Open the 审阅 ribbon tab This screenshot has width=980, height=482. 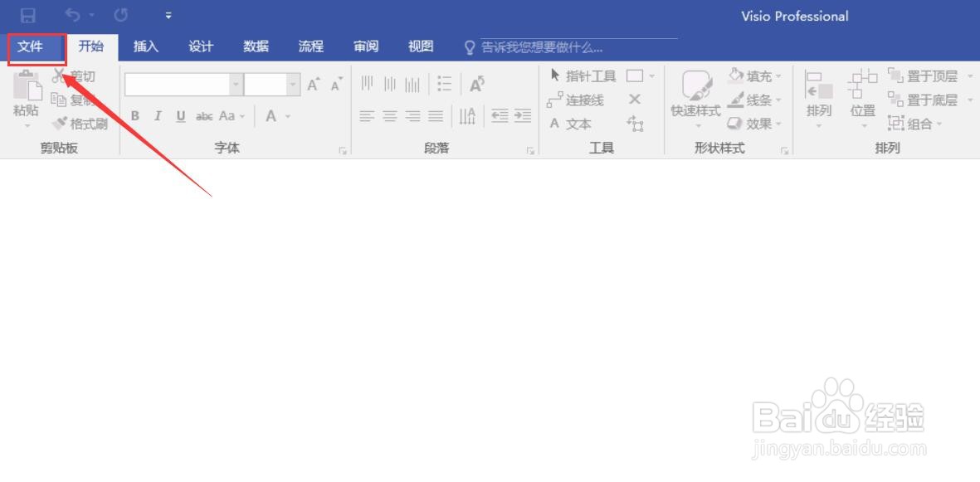[366, 47]
